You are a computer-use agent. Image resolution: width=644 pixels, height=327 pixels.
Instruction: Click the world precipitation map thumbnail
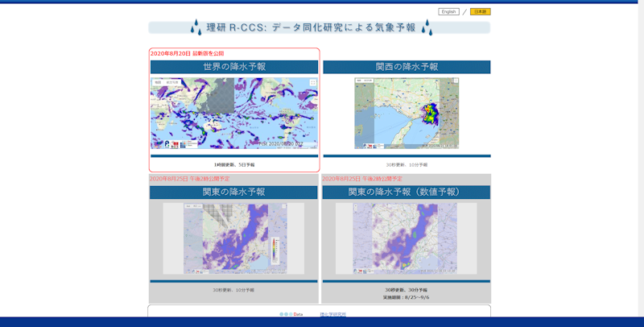(234, 113)
